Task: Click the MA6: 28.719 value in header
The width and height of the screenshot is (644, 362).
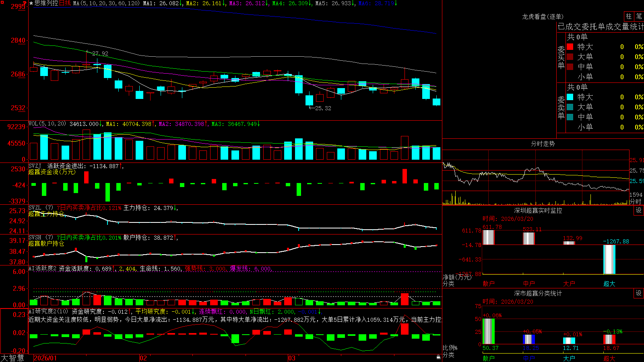Action: pos(378,3)
